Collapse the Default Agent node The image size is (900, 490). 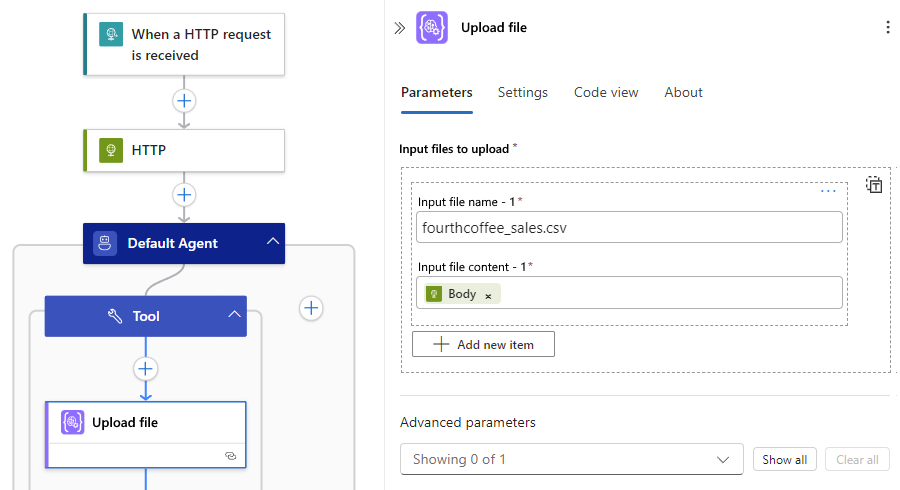(272, 243)
